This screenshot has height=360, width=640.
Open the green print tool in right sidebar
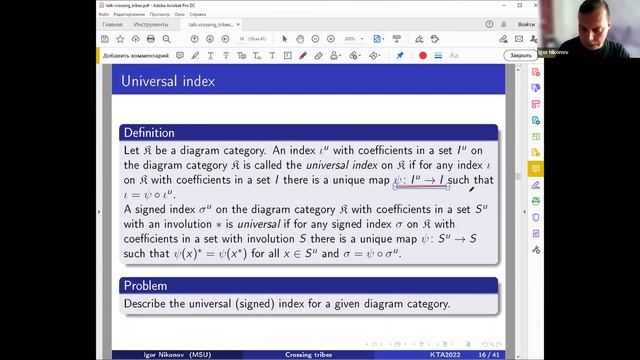pyautogui.click(x=536, y=201)
